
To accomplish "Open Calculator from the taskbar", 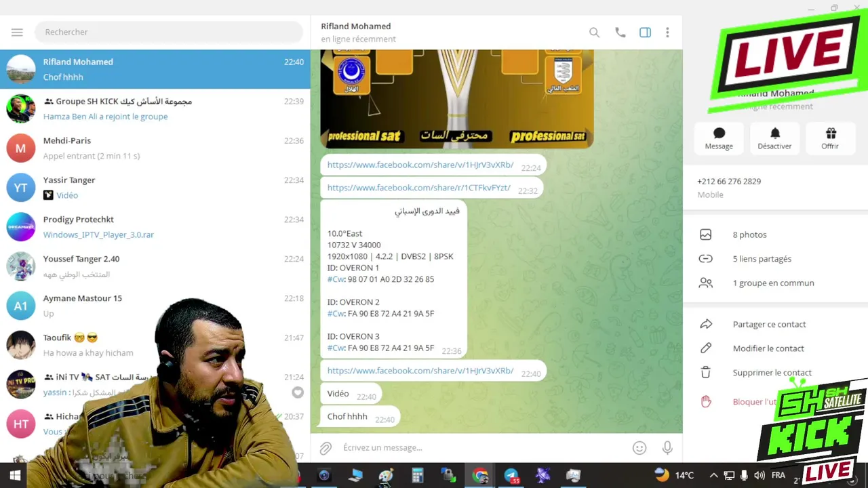I will pos(417,476).
